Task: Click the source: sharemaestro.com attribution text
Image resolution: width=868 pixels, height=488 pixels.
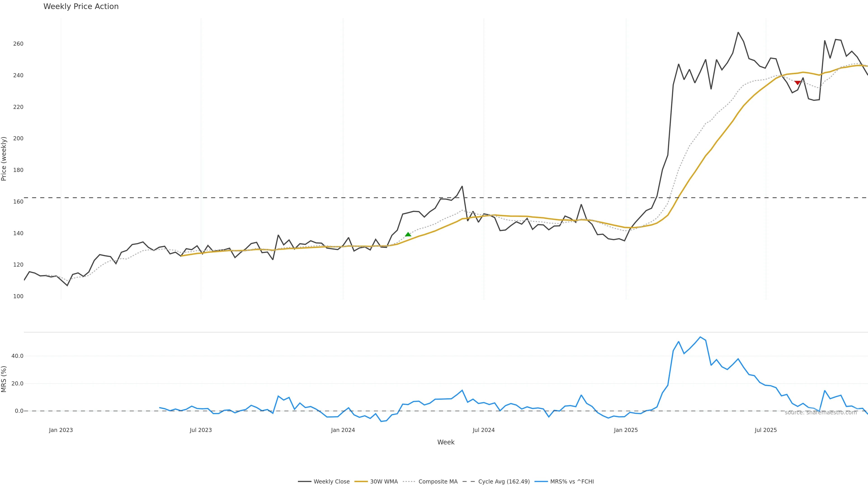Action: (821, 413)
